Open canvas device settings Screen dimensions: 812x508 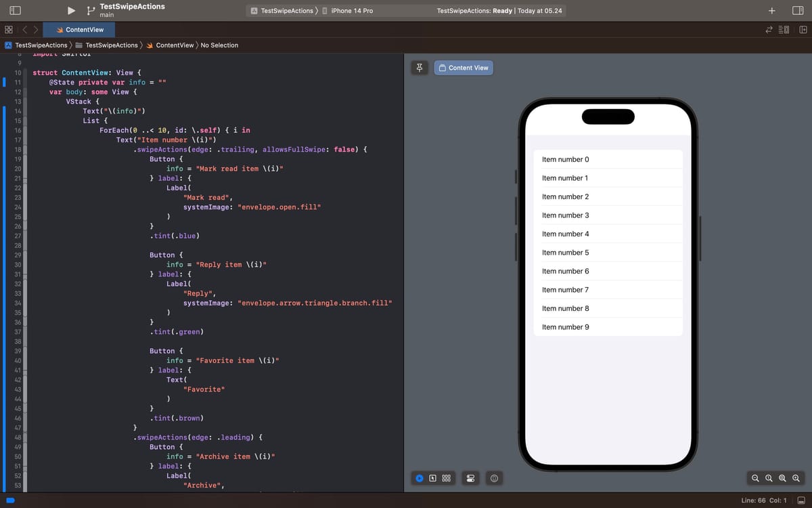point(471,479)
